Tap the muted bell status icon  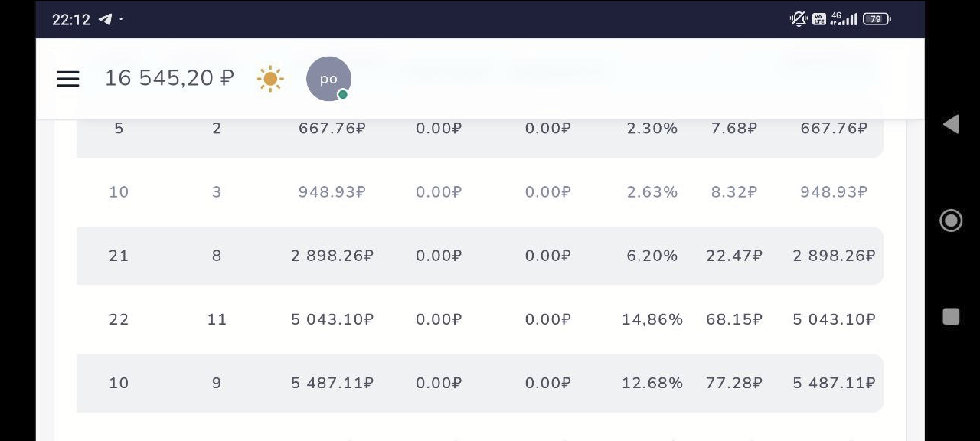799,19
